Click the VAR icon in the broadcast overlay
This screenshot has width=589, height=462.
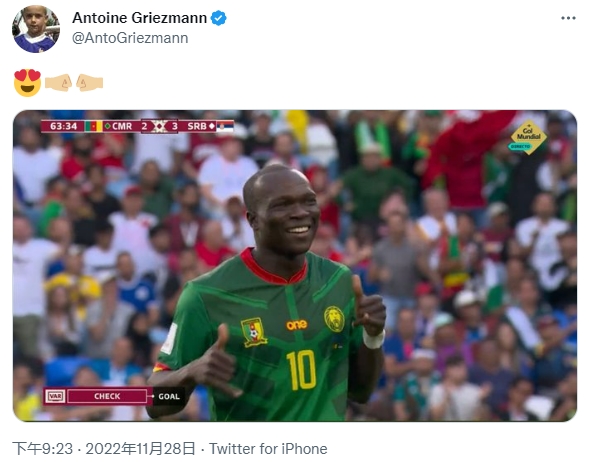(x=56, y=396)
